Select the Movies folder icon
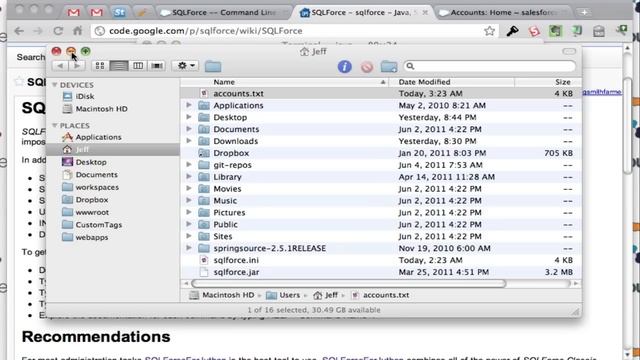The width and height of the screenshot is (640, 360). click(204, 189)
